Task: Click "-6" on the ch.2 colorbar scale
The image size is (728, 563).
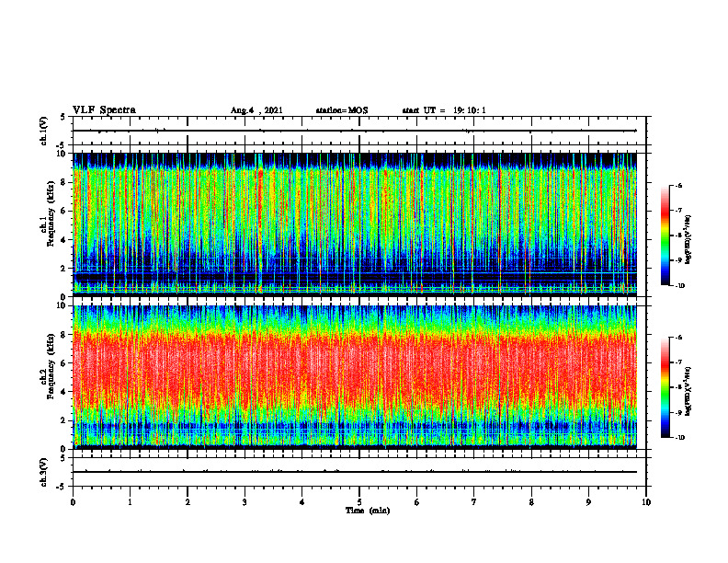Action: (678, 338)
